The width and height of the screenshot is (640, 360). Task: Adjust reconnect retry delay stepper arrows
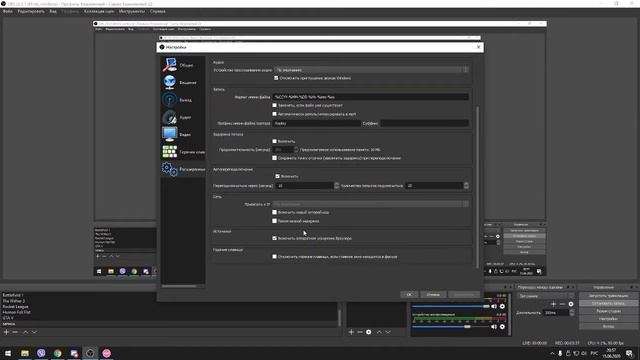(x=336, y=186)
